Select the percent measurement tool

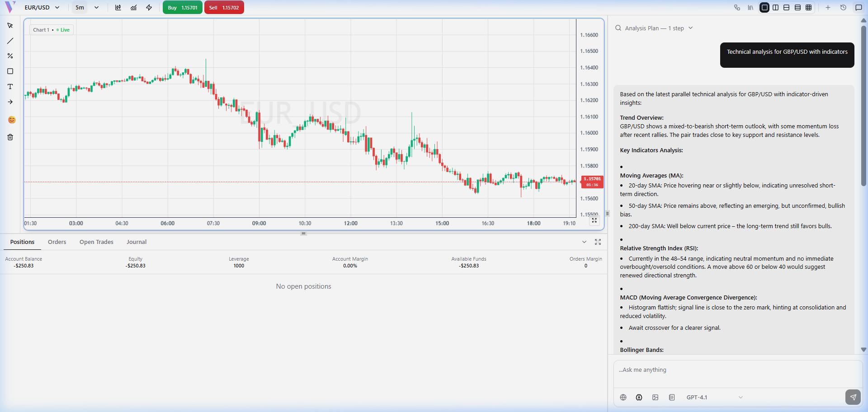10,56
